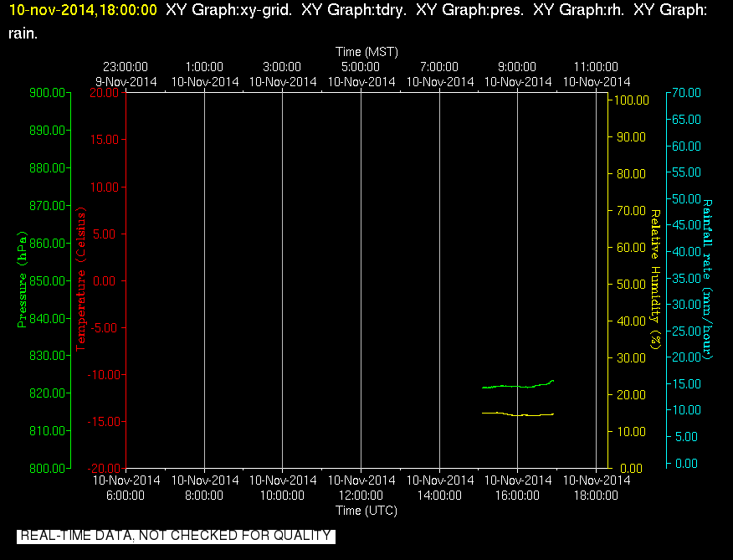
Task: Click the 9:00:00 MST top tick label
Action: tap(517, 67)
